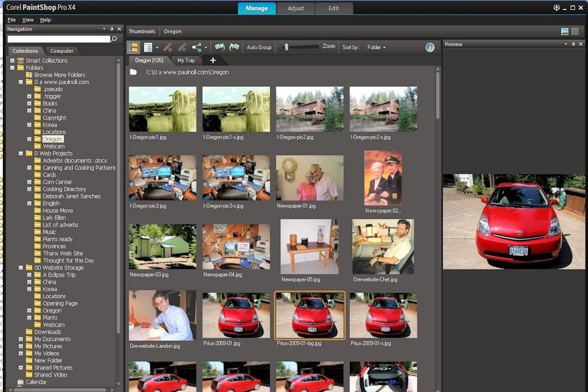
Task: Select the House Move folder
Action: [x=58, y=211]
